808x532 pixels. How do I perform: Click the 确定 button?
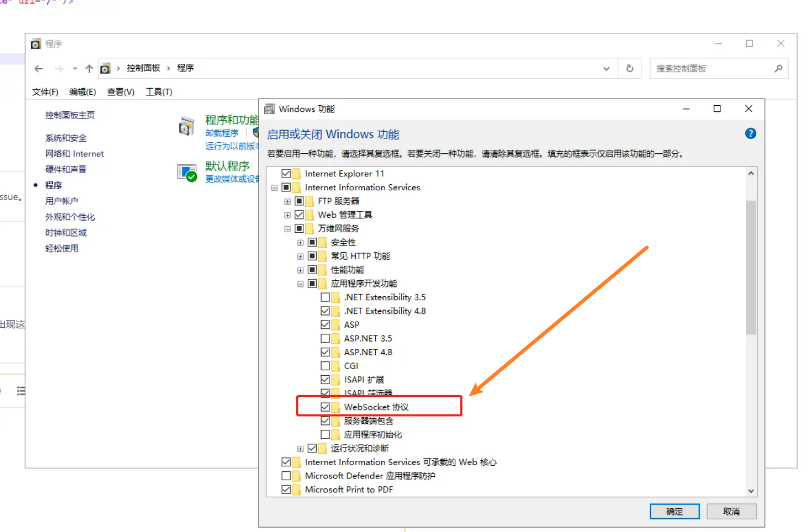[x=674, y=511]
